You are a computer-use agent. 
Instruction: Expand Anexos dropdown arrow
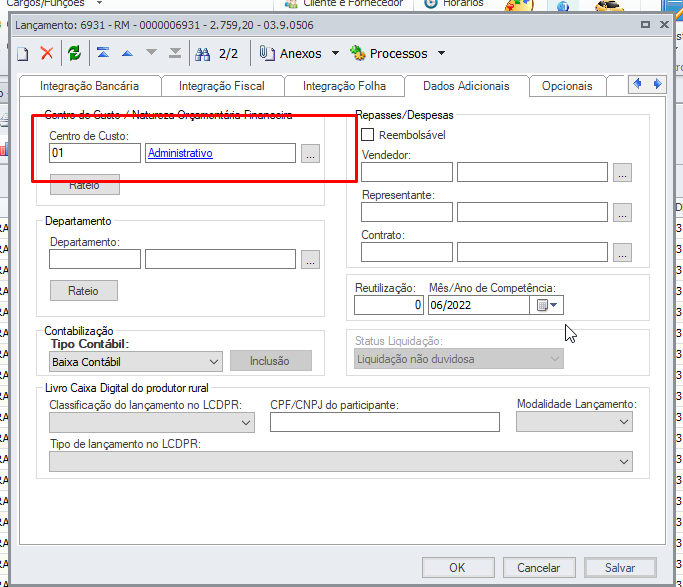335,53
